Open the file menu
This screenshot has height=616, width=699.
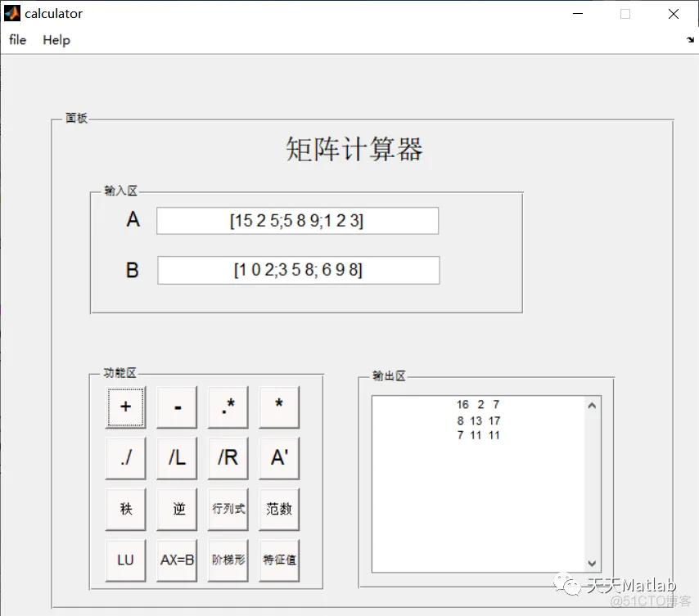click(16, 39)
